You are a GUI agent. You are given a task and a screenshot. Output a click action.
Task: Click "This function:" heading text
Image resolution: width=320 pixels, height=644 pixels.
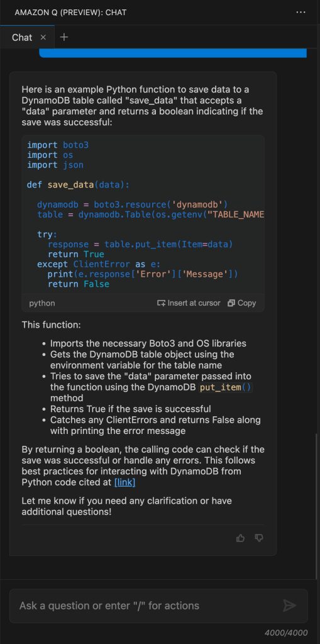tap(52, 325)
